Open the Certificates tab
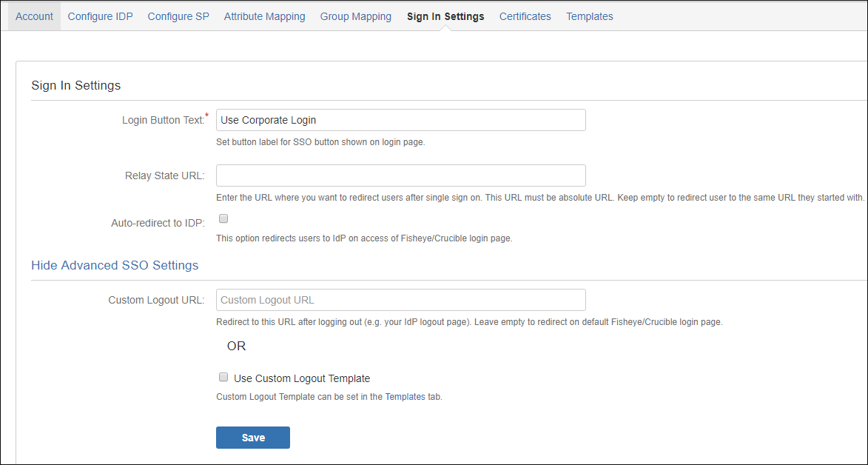This screenshot has width=868, height=465. tap(525, 16)
